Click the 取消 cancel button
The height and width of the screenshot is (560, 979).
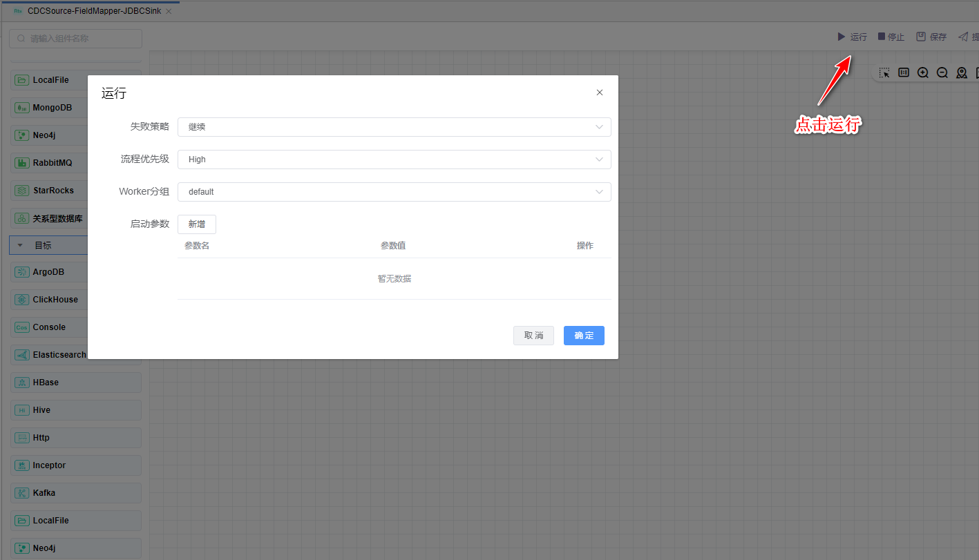tap(533, 336)
